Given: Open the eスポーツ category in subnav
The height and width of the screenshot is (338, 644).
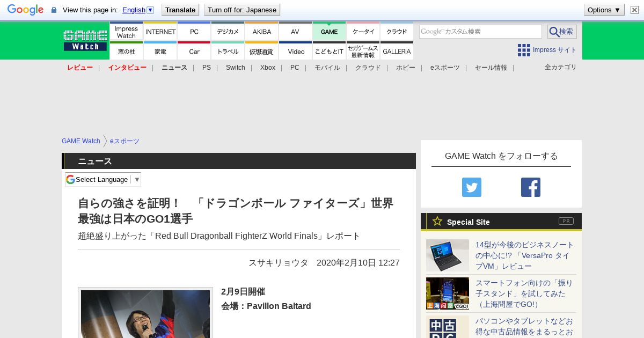Looking at the screenshot, I should pos(445,68).
